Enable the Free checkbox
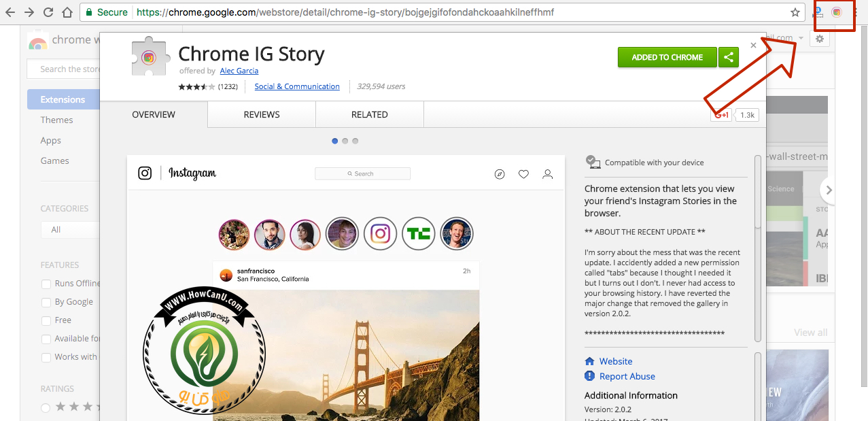 46,320
